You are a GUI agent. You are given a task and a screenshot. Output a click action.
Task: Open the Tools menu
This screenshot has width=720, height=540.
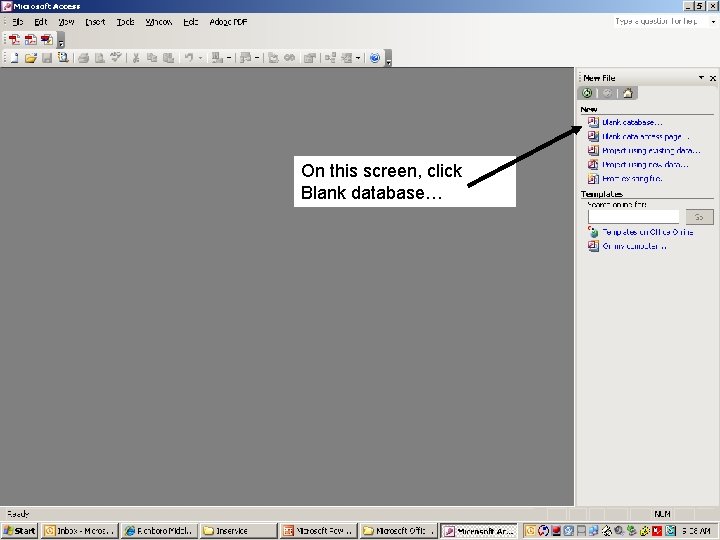125,22
